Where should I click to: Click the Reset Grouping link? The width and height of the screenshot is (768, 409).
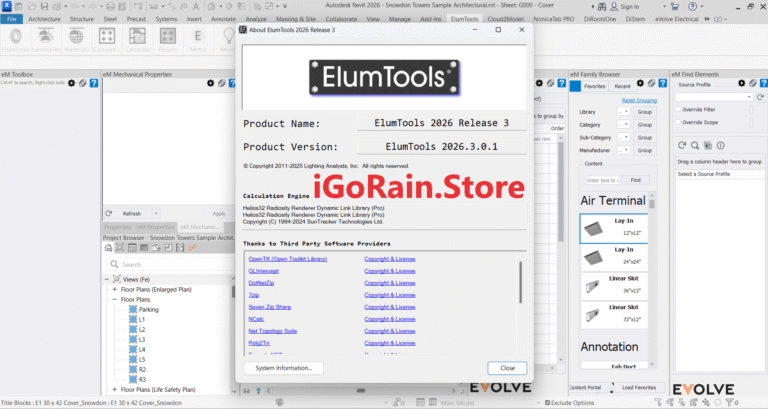(639, 100)
